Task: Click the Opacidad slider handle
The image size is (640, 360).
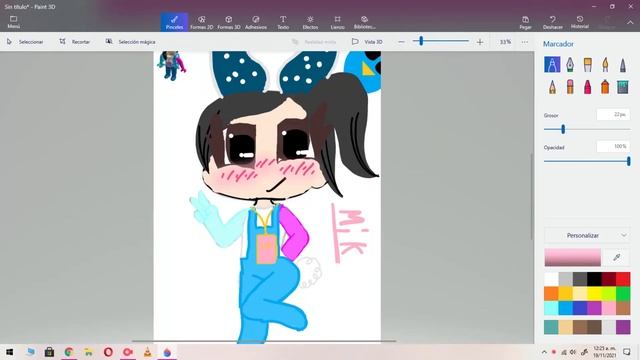Action: [629, 161]
